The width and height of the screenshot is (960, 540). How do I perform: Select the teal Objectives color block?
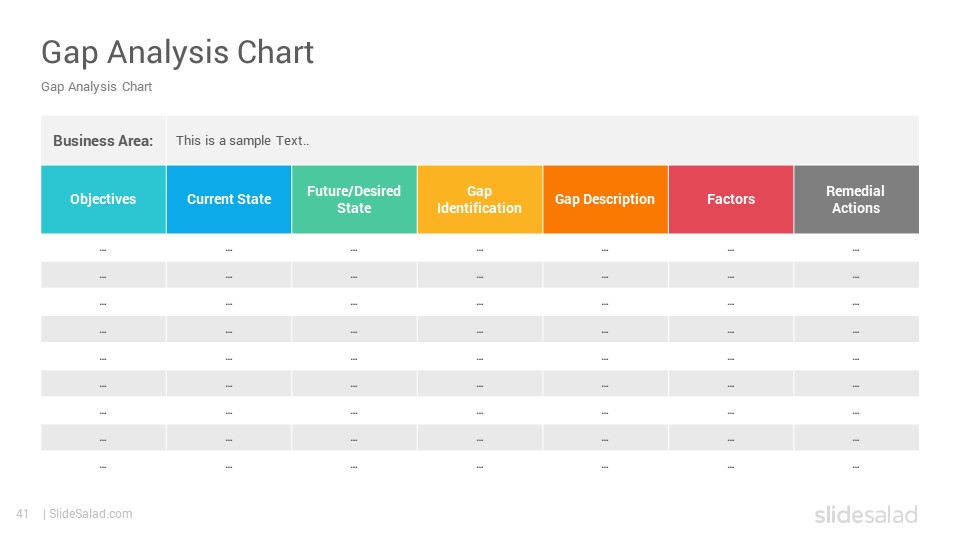click(x=103, y=199)
